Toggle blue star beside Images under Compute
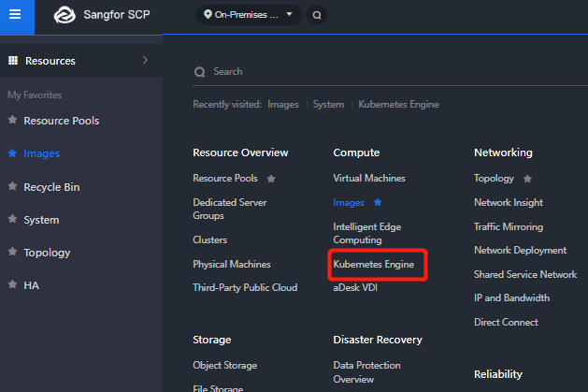This screenshot has height=392, width=588. click(x=378, y=203)
